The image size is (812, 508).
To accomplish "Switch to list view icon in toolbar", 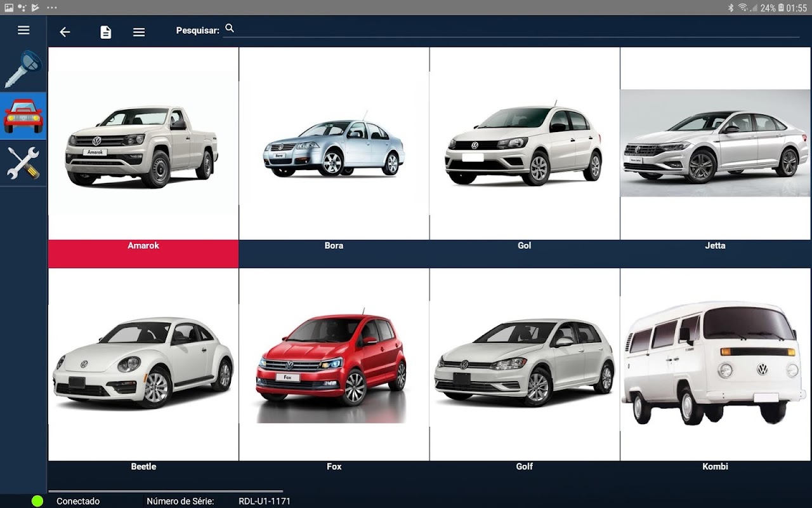I will coord(139,32).
